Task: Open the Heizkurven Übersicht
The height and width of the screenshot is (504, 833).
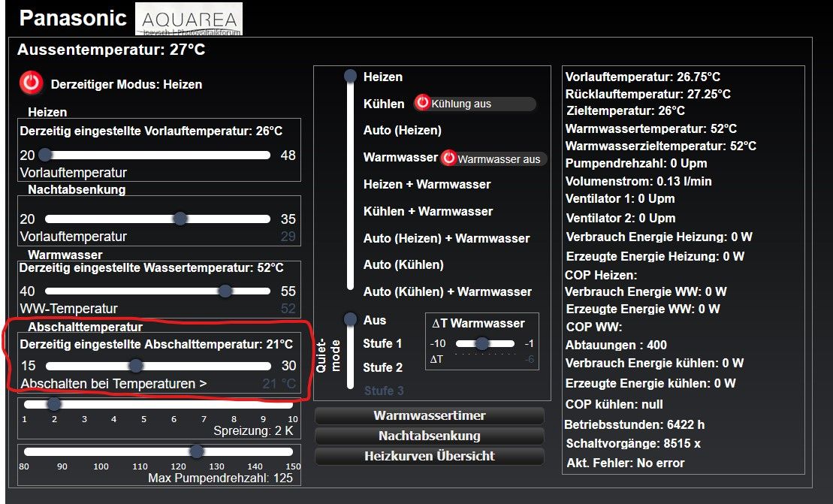Action: coord(429,456)
